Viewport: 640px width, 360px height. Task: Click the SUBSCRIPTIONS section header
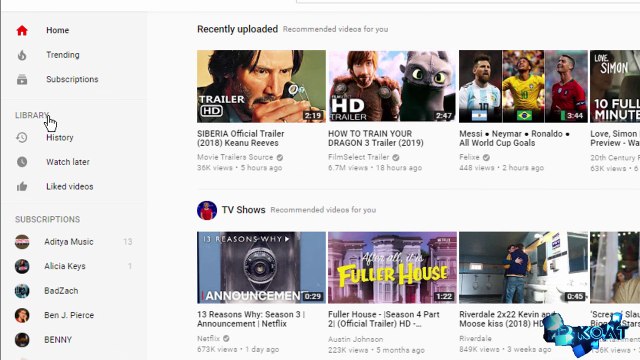click(x=47, y=220)
